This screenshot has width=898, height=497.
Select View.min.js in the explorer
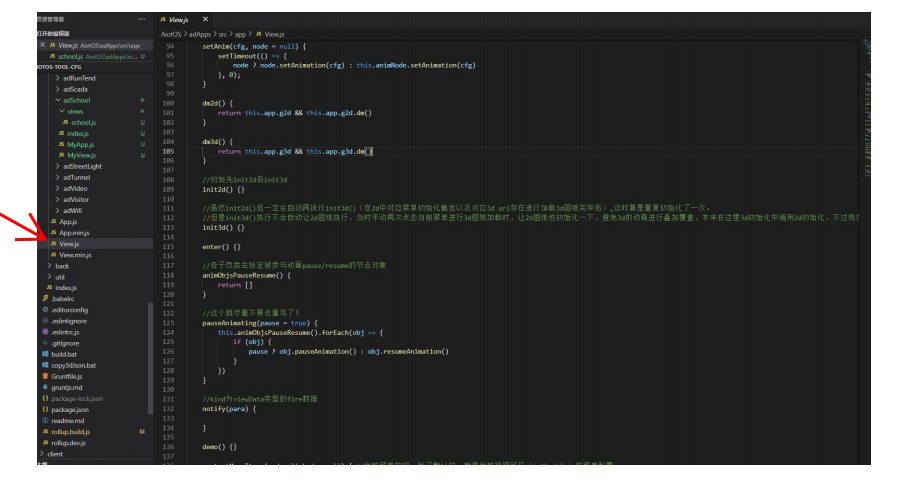[x=75, y=255]
